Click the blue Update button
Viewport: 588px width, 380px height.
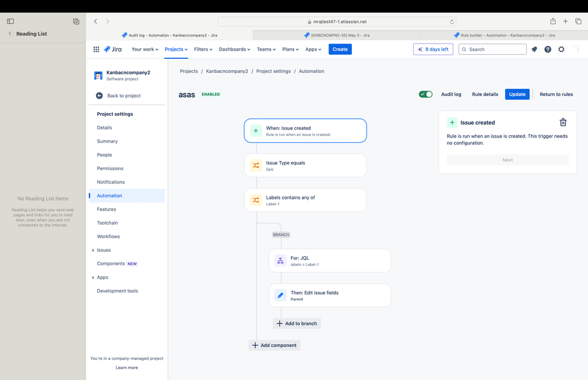(x=517, y=94)
